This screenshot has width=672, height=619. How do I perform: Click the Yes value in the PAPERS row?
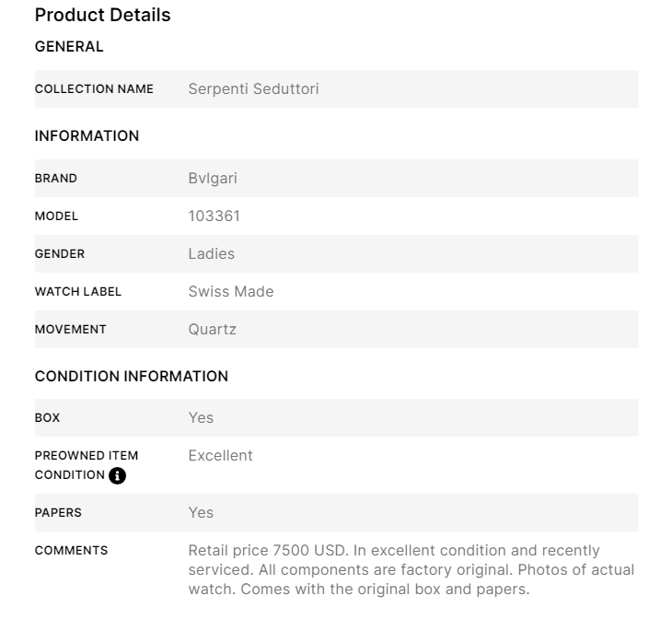[x=201, y=513]
